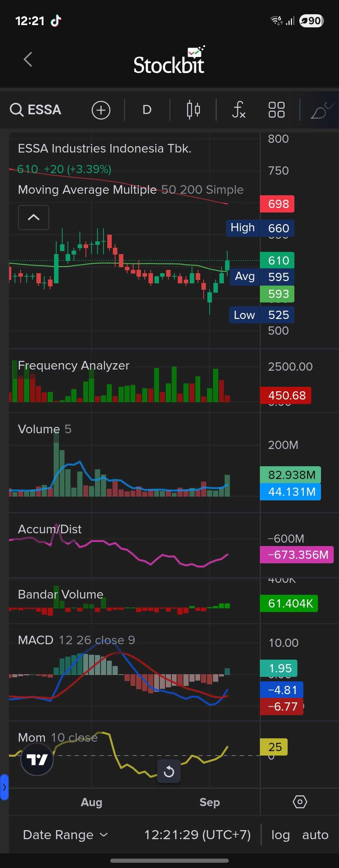Tap the -4.81 MACD line value
Viewport: 339px width, 868px height.
[x=281, y=690]
